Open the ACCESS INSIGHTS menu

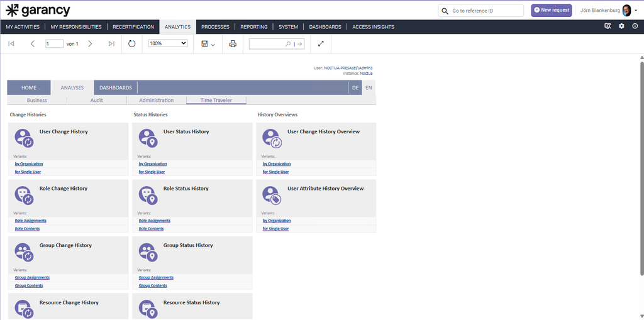click(374, 26)
